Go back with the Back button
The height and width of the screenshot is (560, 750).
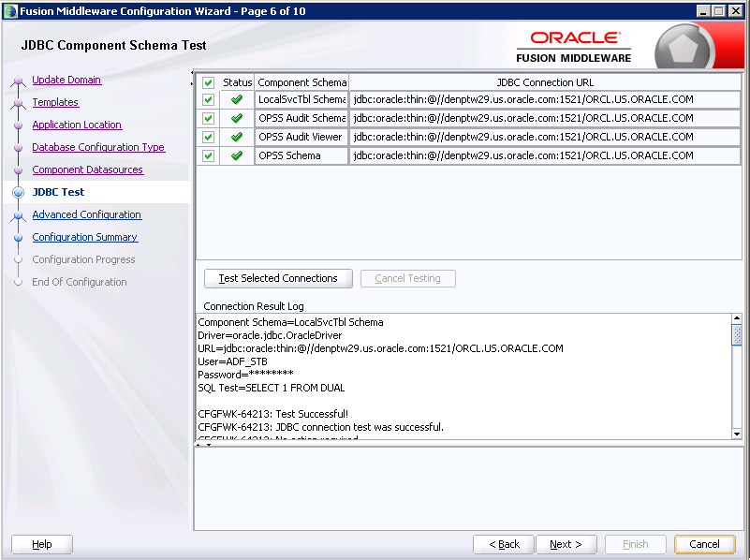click(504, 544)
